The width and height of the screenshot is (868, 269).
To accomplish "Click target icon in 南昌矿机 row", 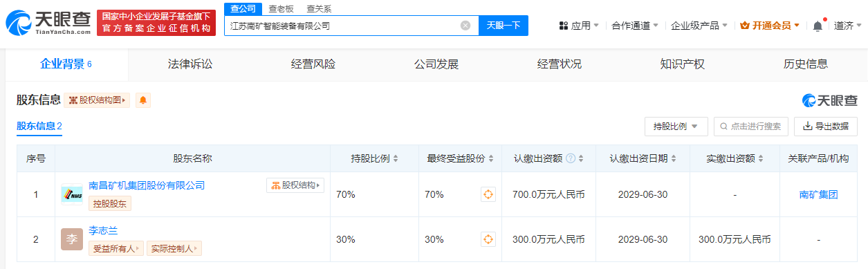I will coord(488,194).
